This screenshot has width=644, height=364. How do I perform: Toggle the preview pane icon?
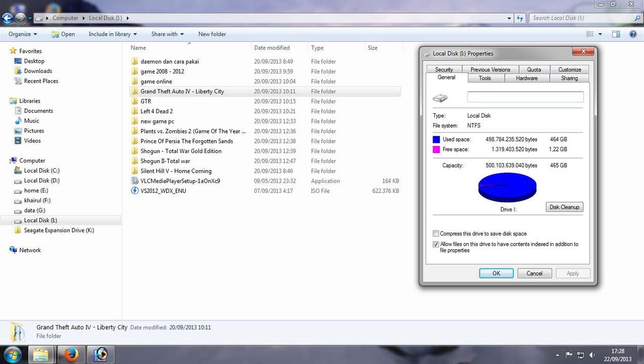(616, 34)
